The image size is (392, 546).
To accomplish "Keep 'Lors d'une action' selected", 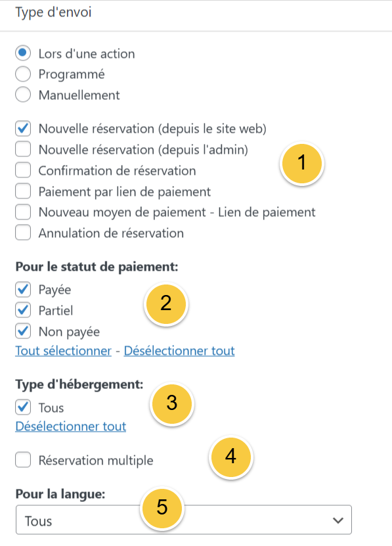I will point(22,53).
